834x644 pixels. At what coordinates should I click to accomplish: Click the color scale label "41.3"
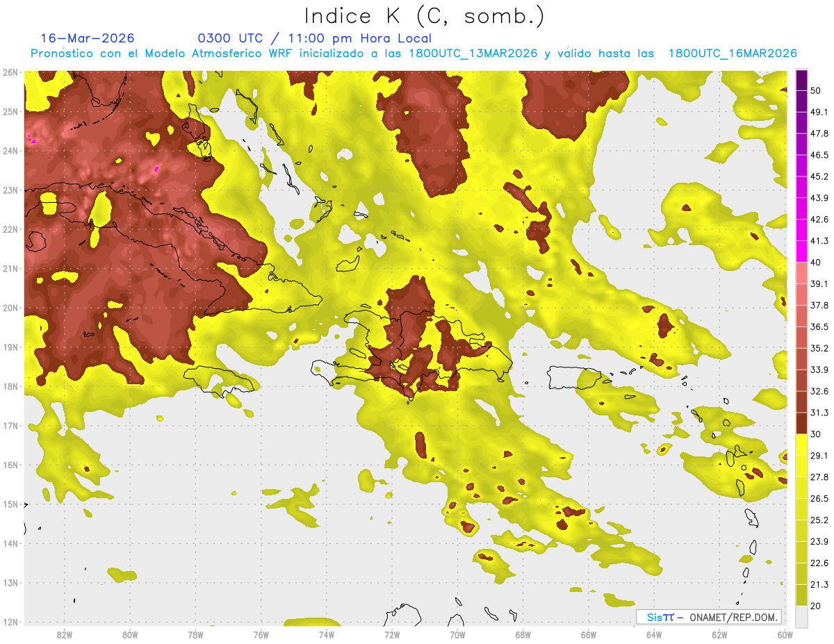(819, 241)
